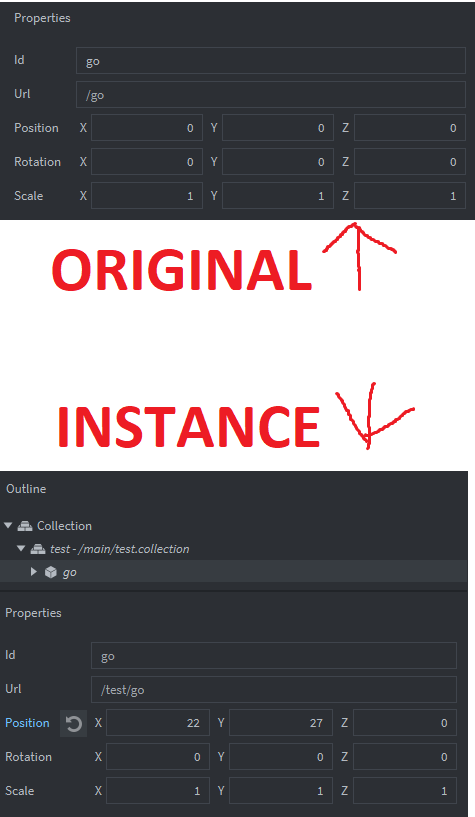Click original Rotation Y field
The image size is (475, 817).
pos(278,162)
